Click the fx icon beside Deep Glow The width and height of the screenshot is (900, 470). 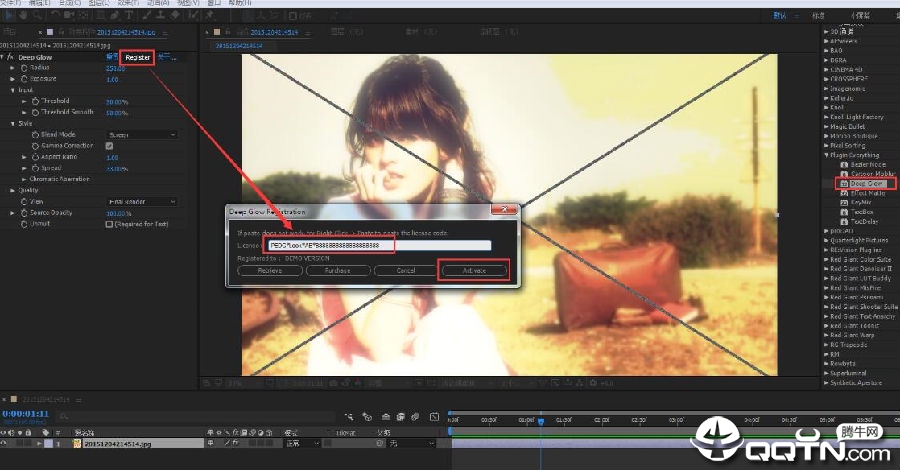(x=11, y=57)
